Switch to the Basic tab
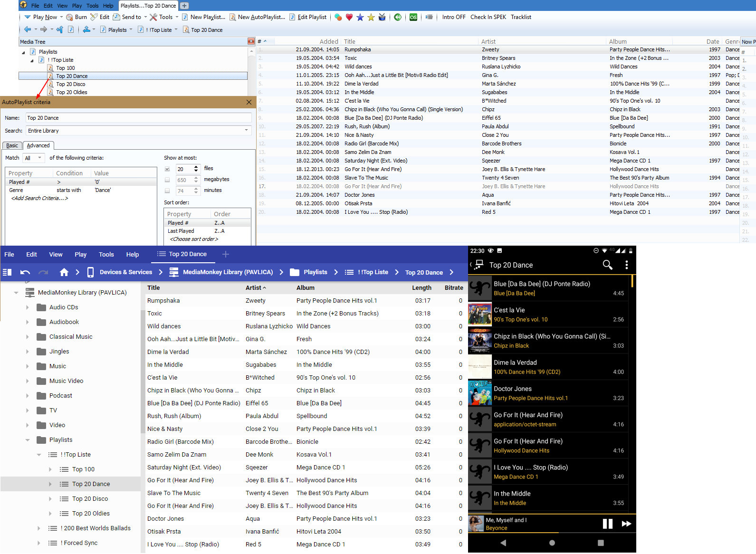This screenshot has width=756, height=554. 12,145
